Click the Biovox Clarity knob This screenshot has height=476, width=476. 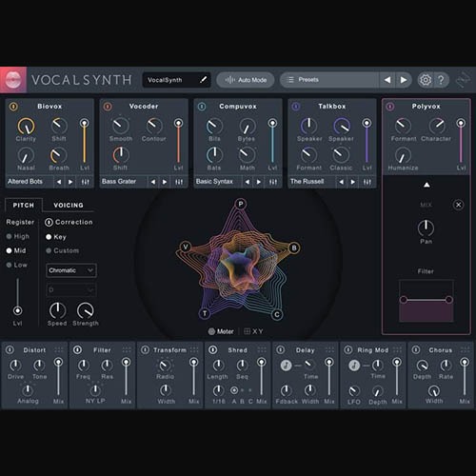tap(26, 127)
